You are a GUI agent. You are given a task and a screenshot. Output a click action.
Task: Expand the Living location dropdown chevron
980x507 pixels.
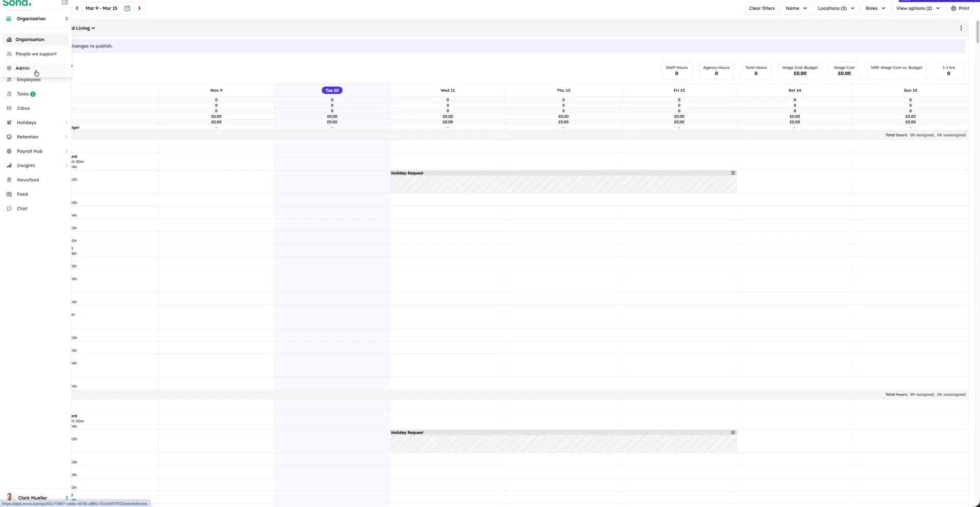[93, 28]
